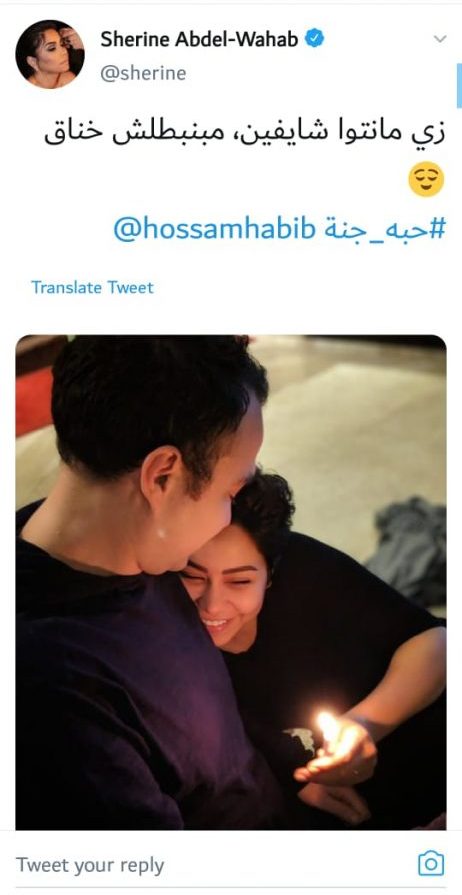Click Translate Tweet
This screenshot has height=895, width=462.
[x=93, y=287]
